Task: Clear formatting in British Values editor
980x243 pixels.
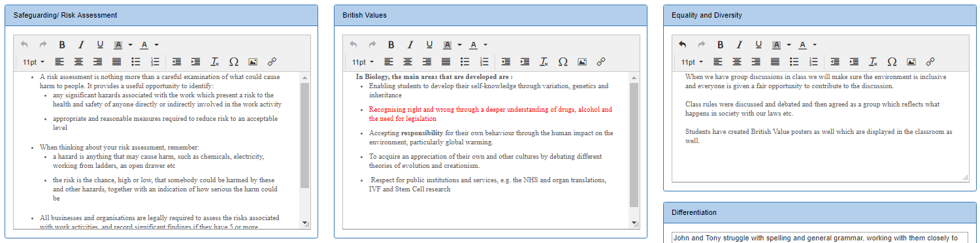Action: 544,62
